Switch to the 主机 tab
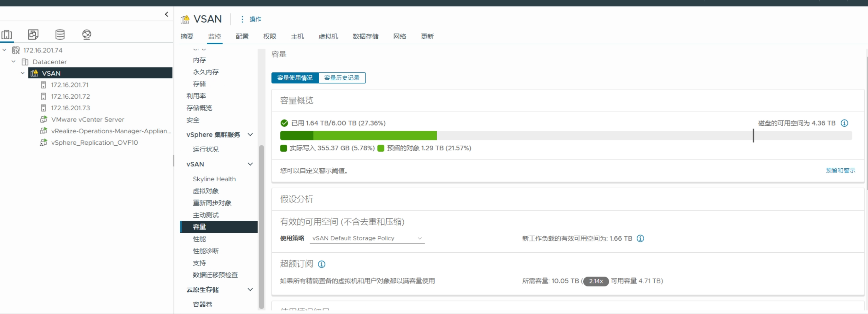 tap(297, 36)
